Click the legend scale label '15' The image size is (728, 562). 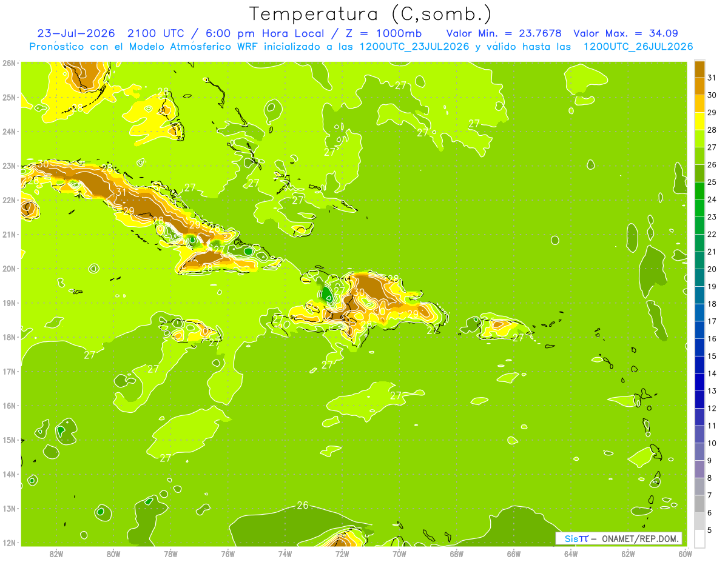click(712, 356)
